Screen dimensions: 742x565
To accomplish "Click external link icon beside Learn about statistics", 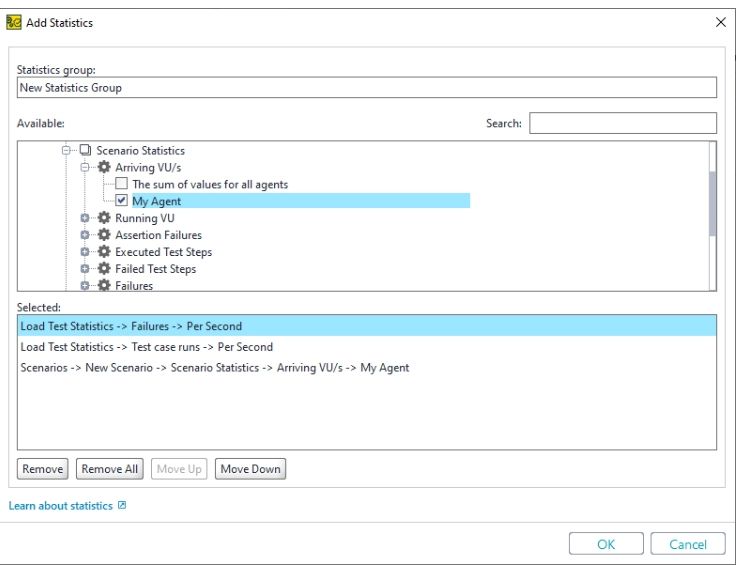I will tap(122, 505).
